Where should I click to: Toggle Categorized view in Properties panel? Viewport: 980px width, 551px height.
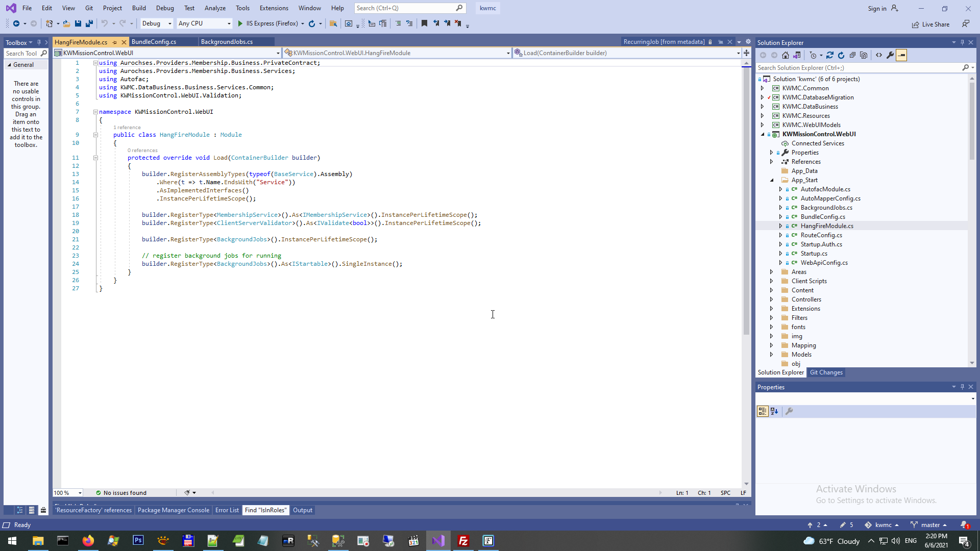pyautogui.click(x=763, y=411)
